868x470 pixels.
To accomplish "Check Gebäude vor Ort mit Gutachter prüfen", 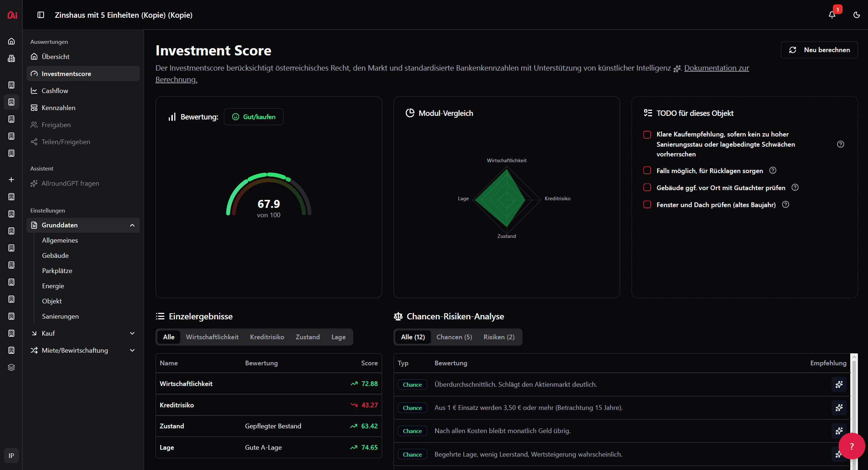I will click(x=647, y=188).
